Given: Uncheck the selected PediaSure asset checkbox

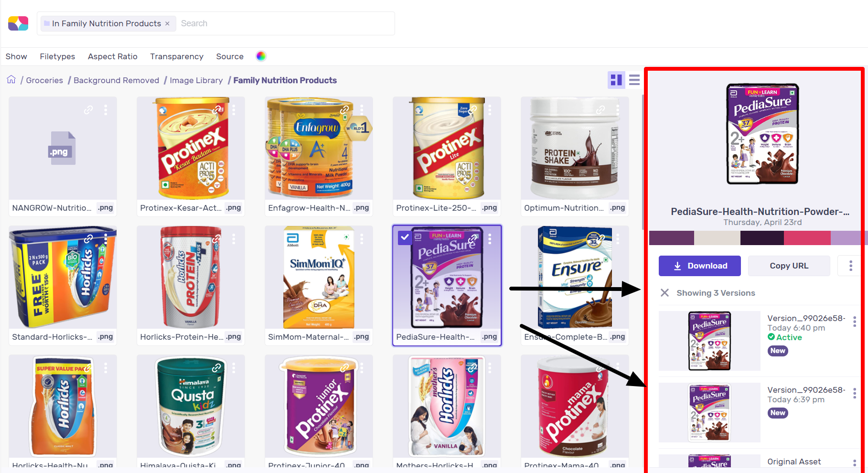Looking at the screenshot, I should click(x=405, y=237).
